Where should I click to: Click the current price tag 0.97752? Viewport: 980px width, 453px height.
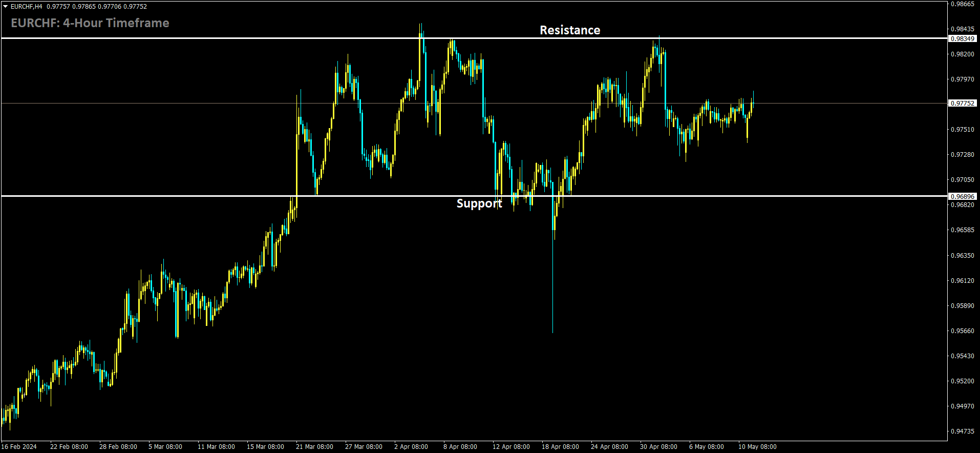pos(963,103)
